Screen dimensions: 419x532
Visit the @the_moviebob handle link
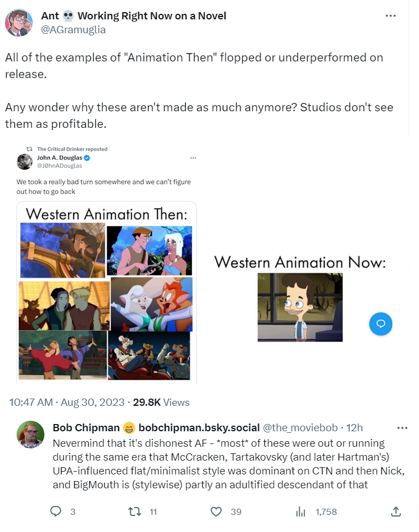coord(300,427)
